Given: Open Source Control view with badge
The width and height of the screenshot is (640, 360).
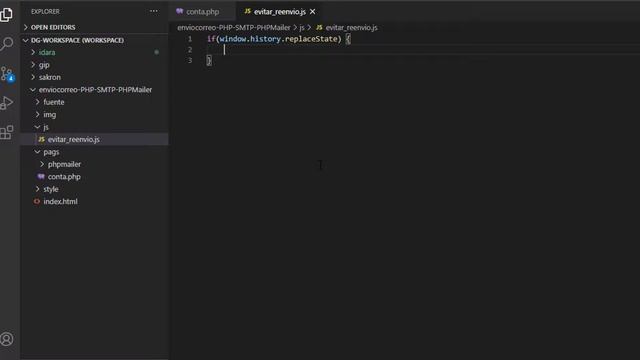Looking at the screenshot, I should (7, 74).
